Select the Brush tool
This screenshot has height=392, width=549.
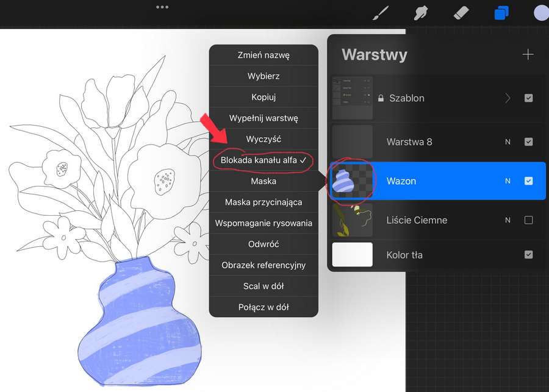point(381,13)
